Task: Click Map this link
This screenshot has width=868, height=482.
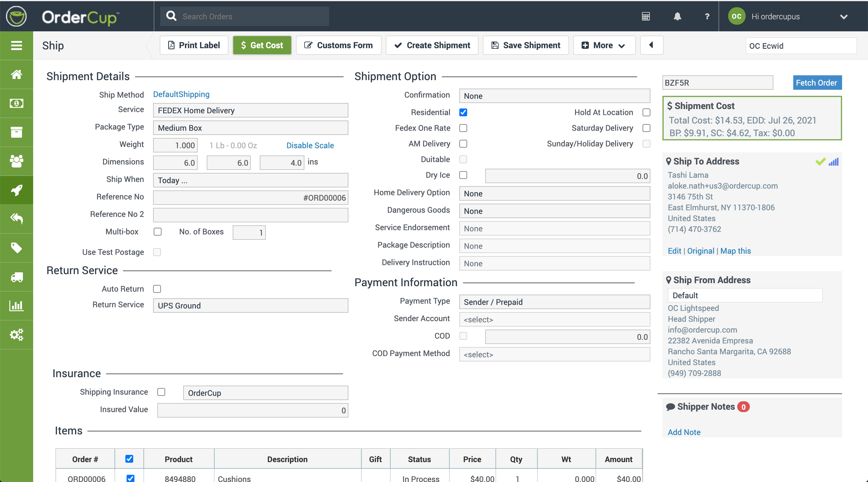Action: 736,251
